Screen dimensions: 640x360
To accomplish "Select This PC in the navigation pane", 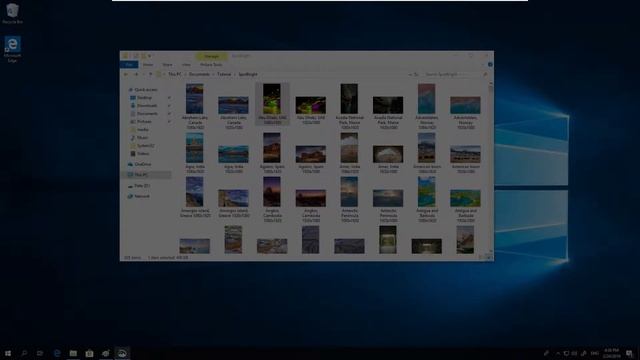I will (141, 175).
